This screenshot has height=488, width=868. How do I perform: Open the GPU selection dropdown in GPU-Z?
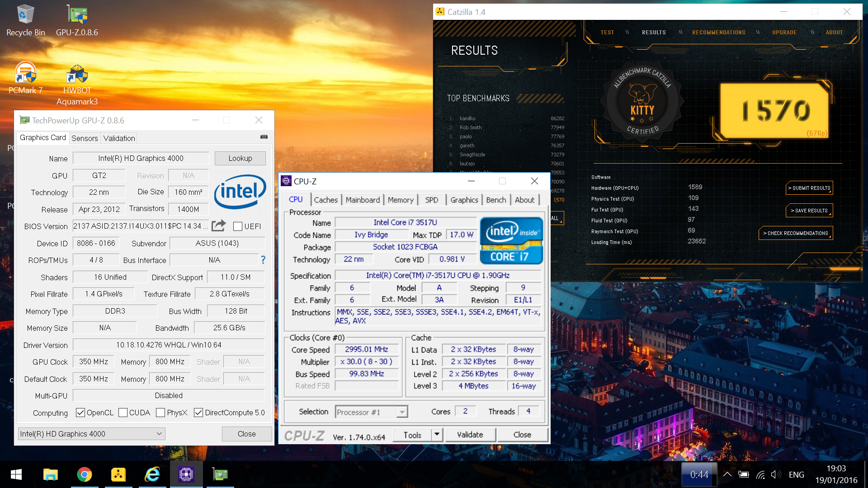point(92,434)
